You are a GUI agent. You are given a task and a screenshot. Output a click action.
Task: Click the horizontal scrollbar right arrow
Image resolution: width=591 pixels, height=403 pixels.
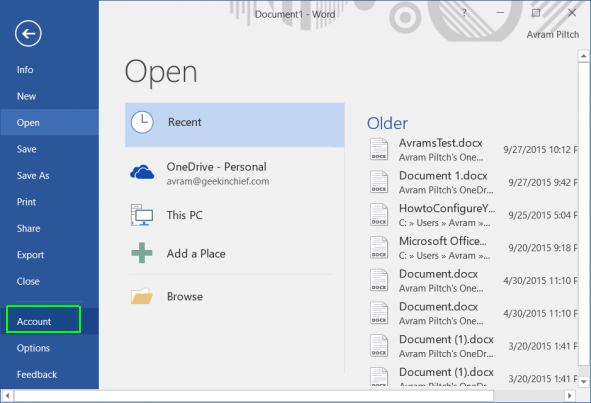pyautogui.click(x=570, y=396)
